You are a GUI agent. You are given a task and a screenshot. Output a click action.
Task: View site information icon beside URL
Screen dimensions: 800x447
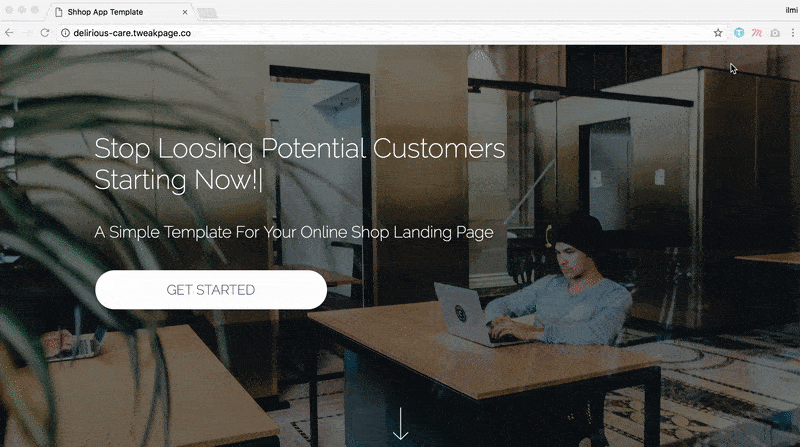(x=65, y=33)
